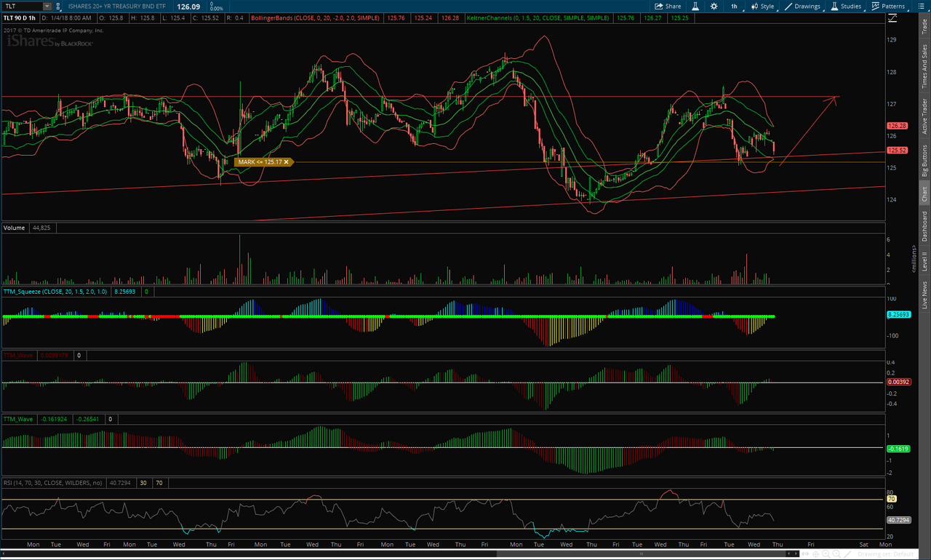
Task: Open the Drawing set: Default selector
Action: tap(886, 554)
